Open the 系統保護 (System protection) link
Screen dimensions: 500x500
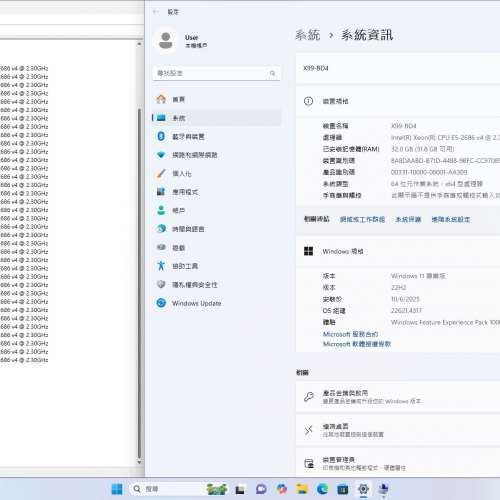coord(408,219)
